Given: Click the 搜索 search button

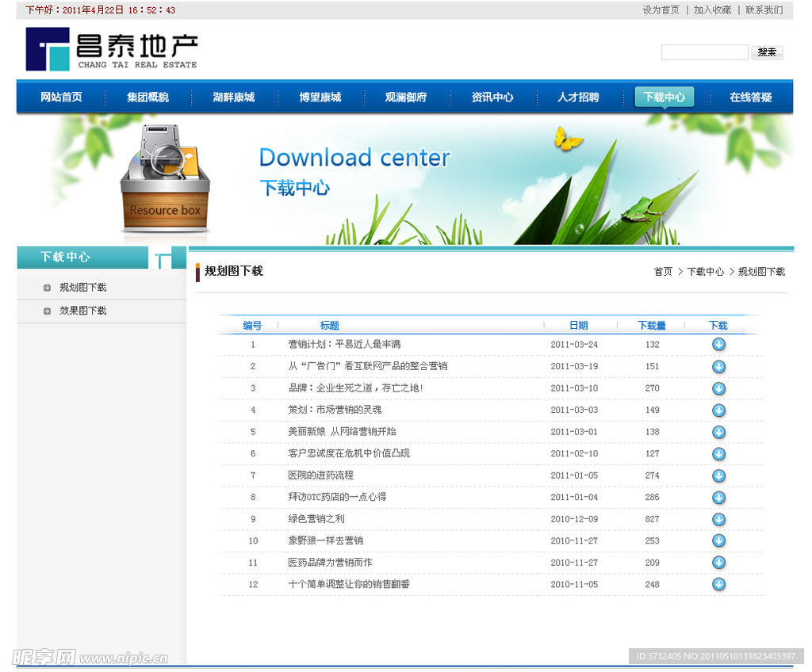Looking at the screenshot, I should click(x=767, y=52).
